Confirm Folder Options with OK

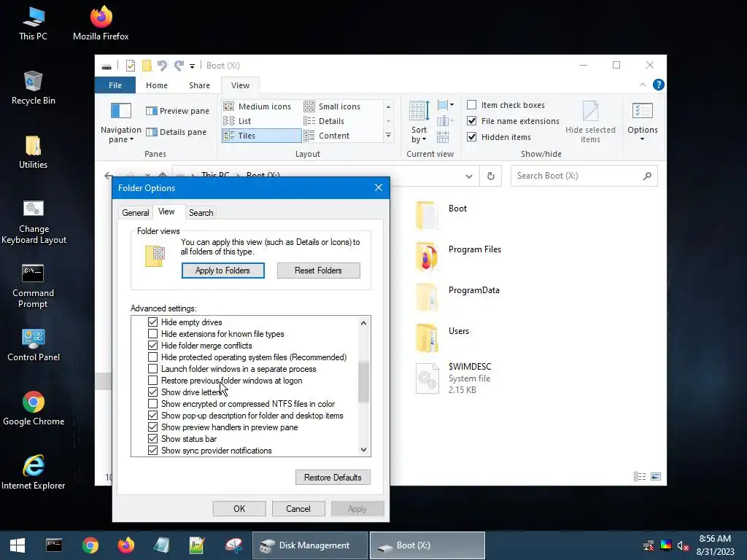tap(239, 508)
